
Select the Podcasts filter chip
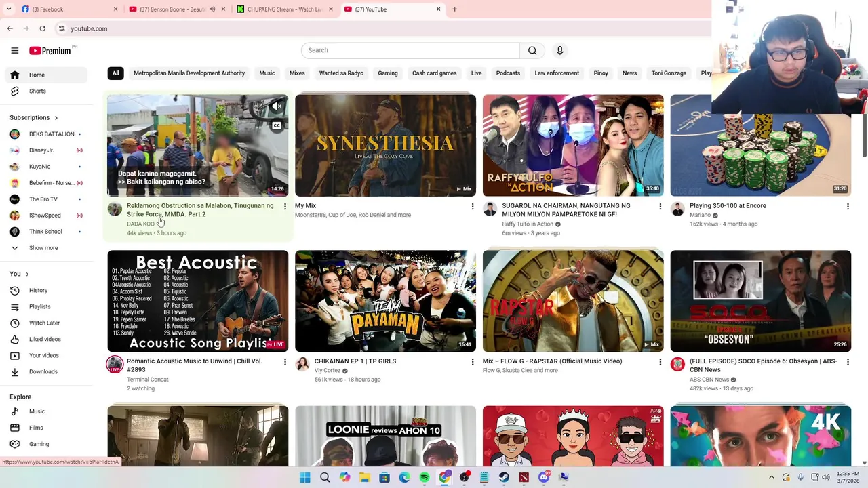pos(508,73)
